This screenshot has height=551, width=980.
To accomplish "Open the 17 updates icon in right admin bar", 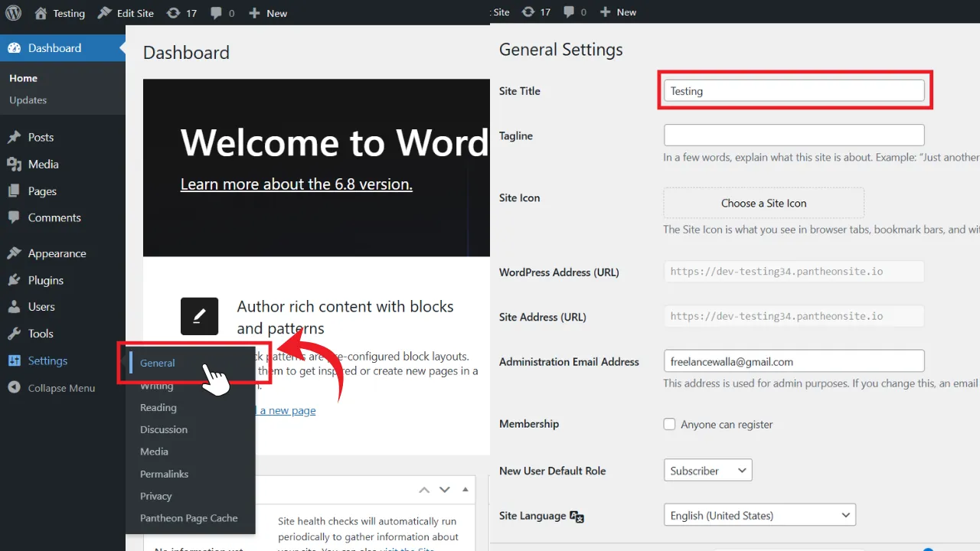I will click(535, 12).
